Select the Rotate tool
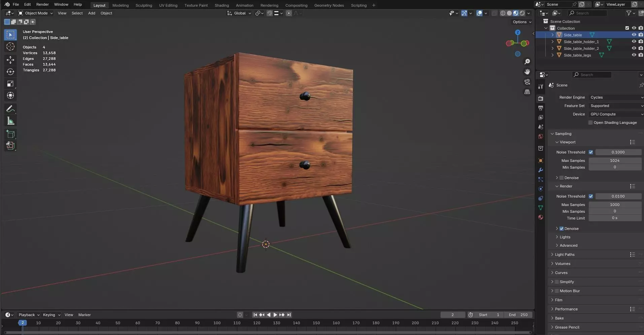This screenshot has width=644, height=335. coord(10,72)
